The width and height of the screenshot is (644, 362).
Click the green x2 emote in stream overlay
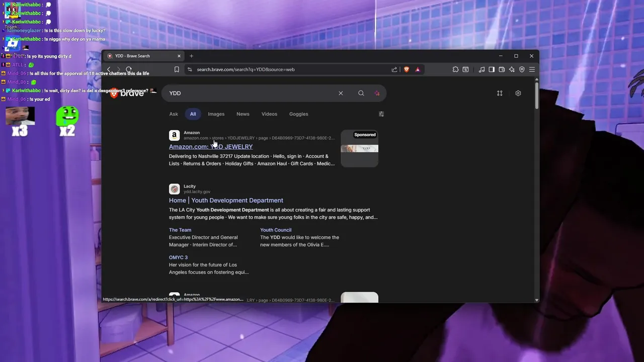pyautogui.click(x=67, y=121)
